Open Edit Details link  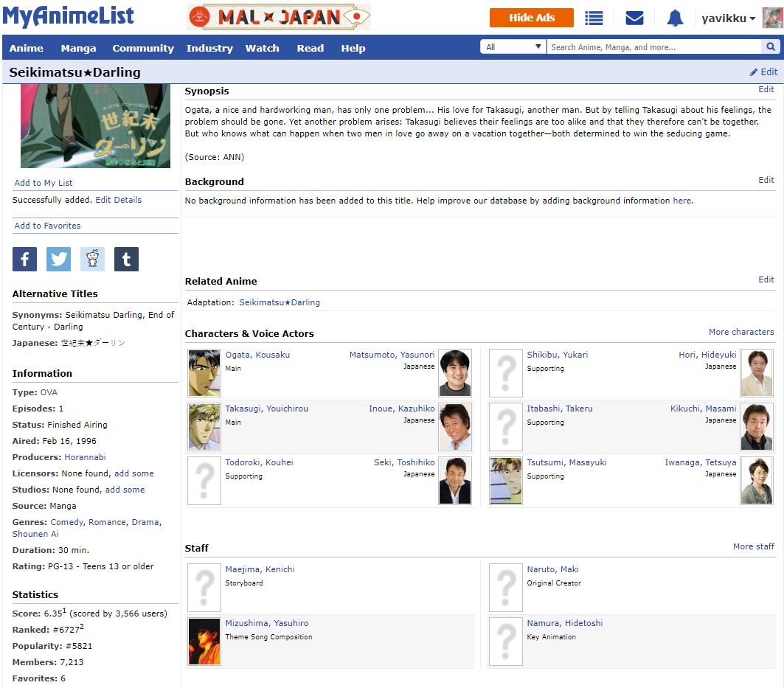click(x=118, y=200)
